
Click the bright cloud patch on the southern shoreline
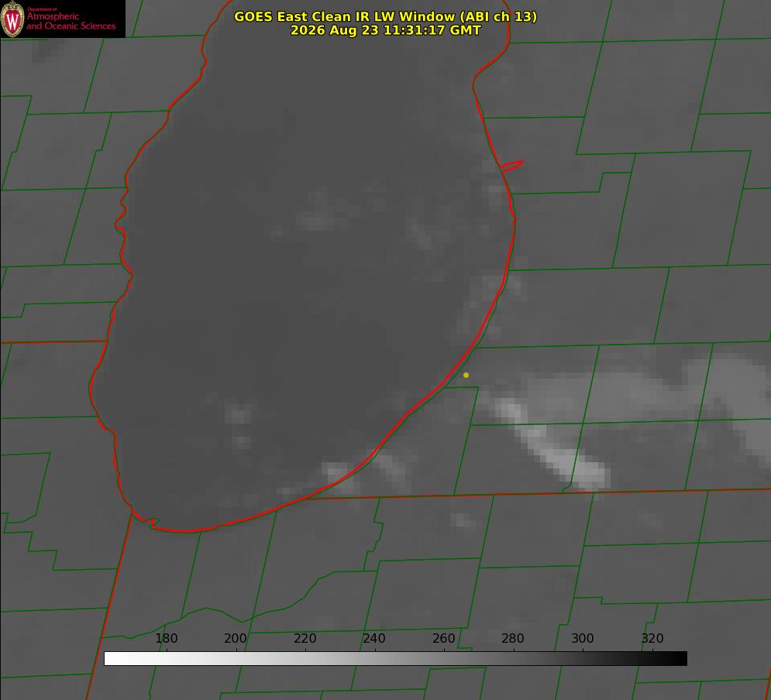339,475
